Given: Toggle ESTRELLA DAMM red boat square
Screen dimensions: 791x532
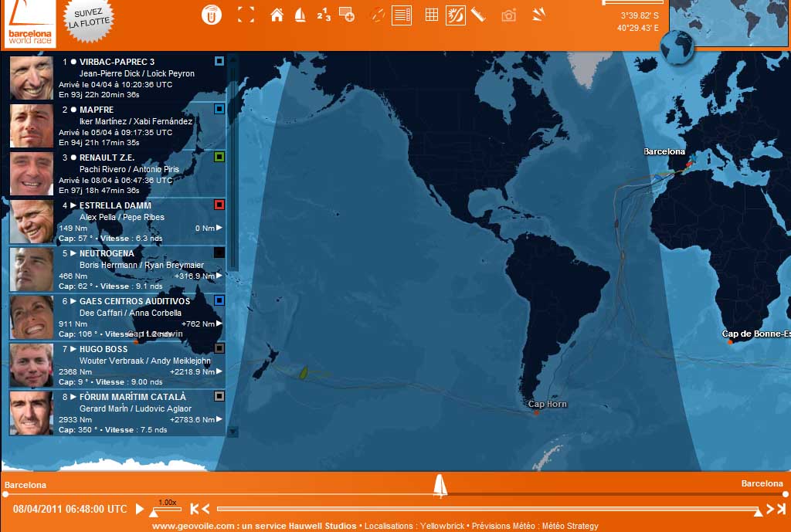Looking at the screenshot, I should point(219,205).
